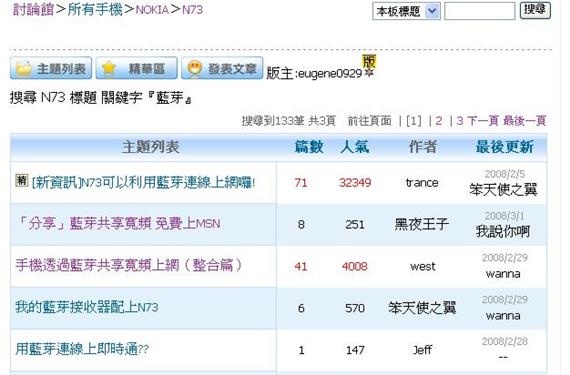
Task: Open topic 手機透過藍芽共享寬頻上網（整合篇）
Action: coord(129,265)
